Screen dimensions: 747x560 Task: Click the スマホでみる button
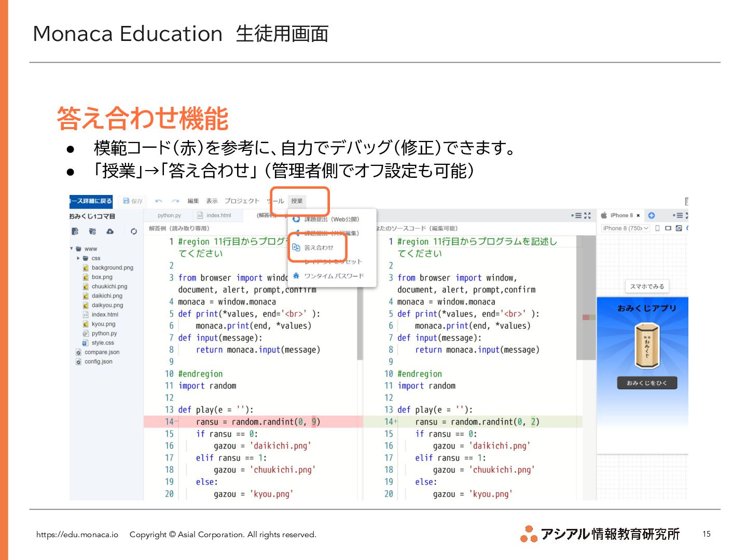[x=647, y=286]
